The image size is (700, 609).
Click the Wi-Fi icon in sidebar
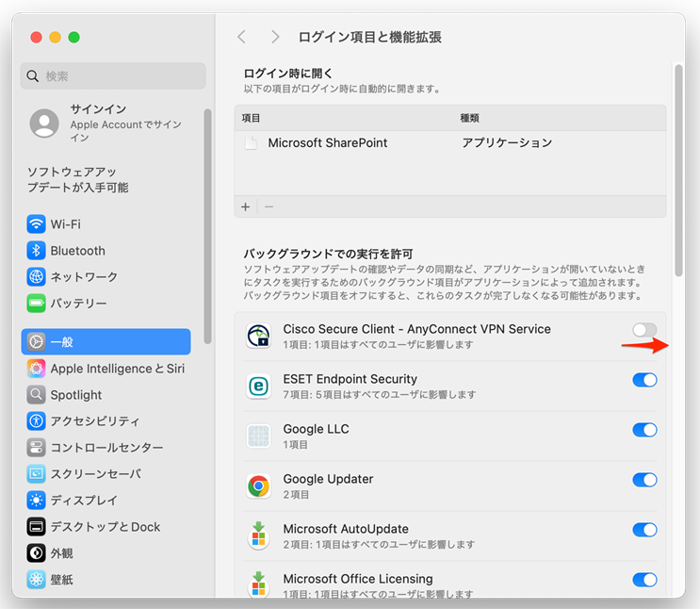[x=37, y=224]
